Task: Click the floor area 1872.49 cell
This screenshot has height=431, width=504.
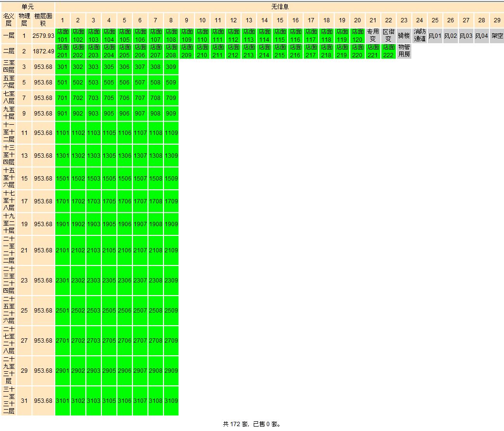Action: (43, 51)
